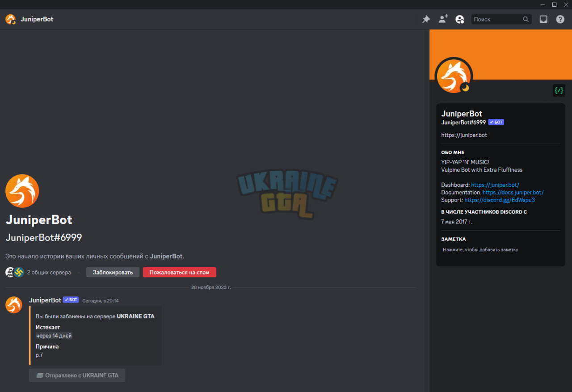Click the note field Нажмите, чтобы добавить заметку
The width and height of the screenshot is (572, 392).
pyautogui.click(x=500, y=250)
